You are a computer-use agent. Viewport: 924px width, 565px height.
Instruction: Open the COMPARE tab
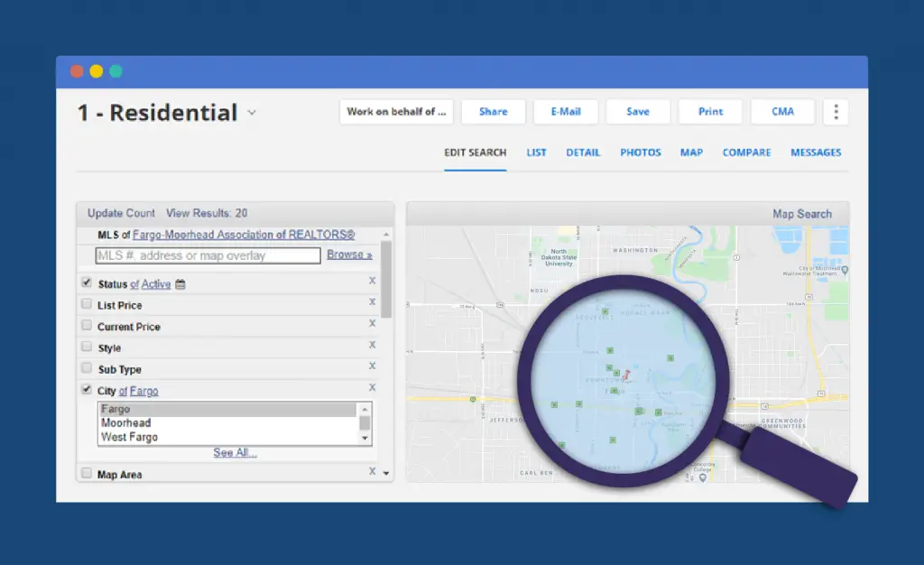coord(746,153)
